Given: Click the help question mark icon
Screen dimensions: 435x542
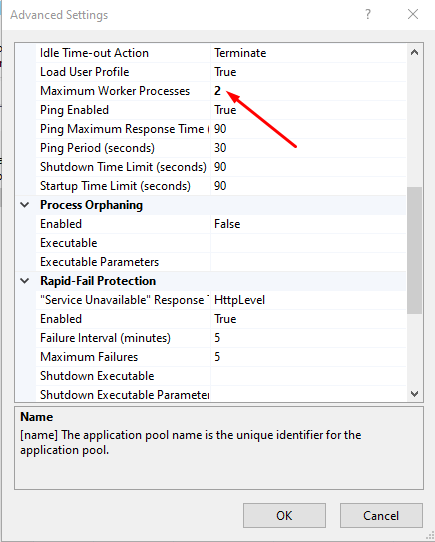Looking at the screenshot, I should 368,15.
